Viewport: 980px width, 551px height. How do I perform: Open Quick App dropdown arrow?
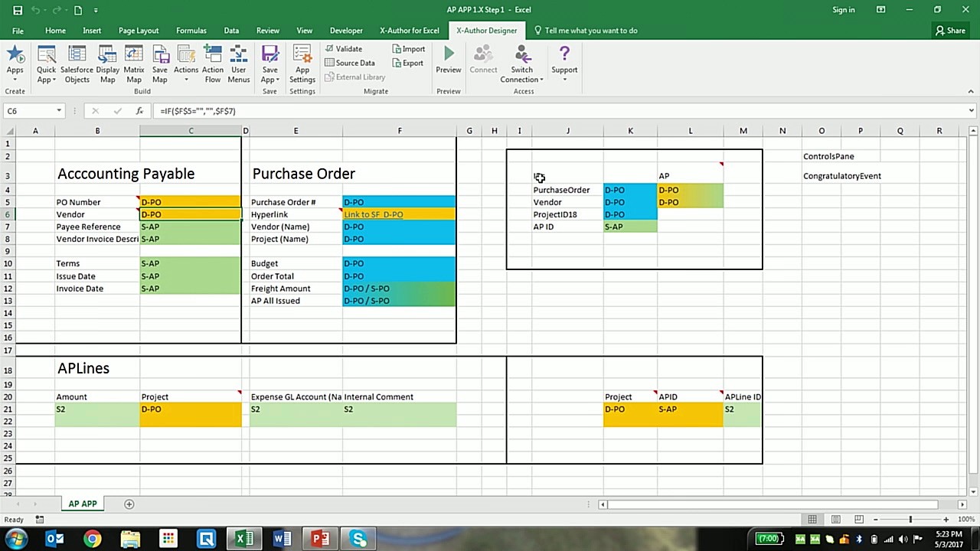pyautogui.click(x=54, y=80)
